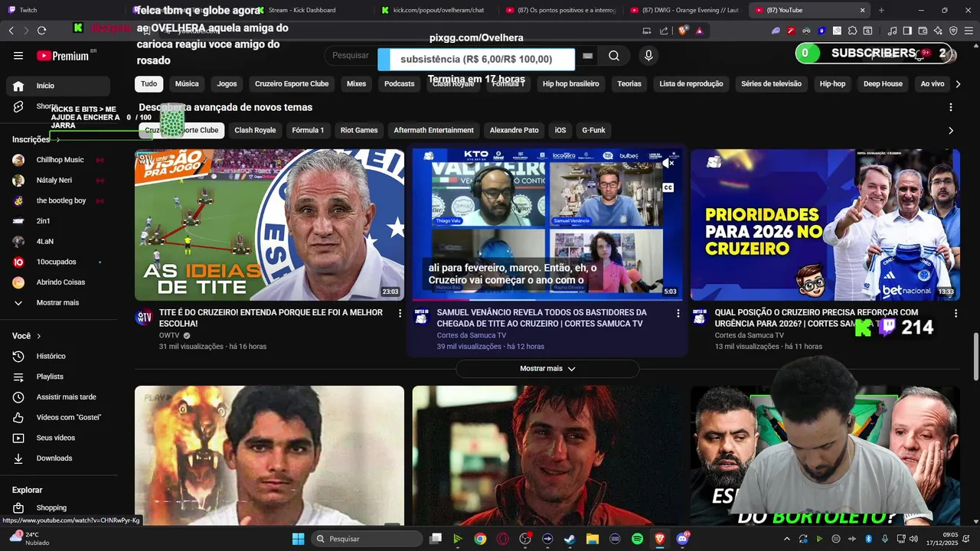Select the Riot Games topic chip
The image size is (980, 551).
point(359,131)
